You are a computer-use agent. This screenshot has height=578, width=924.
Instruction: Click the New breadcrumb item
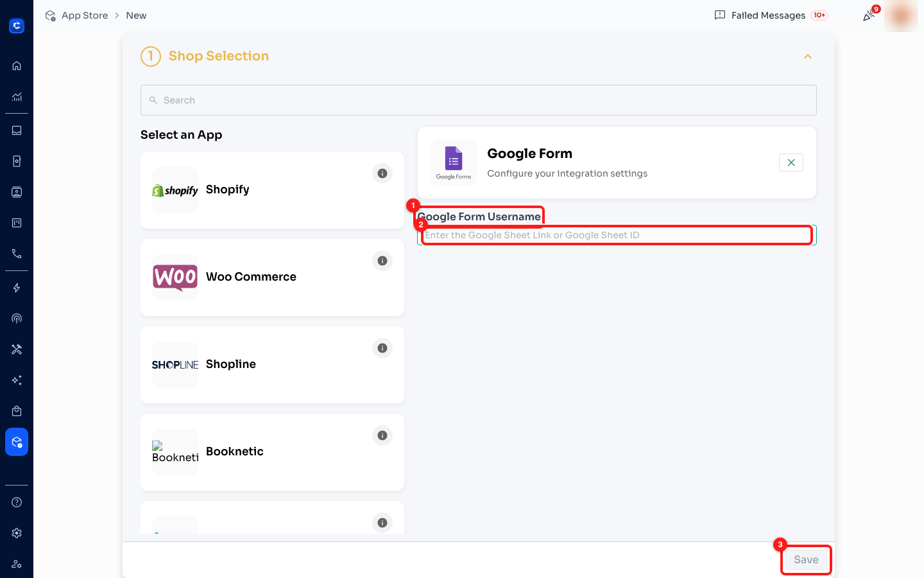pos(136,15)
